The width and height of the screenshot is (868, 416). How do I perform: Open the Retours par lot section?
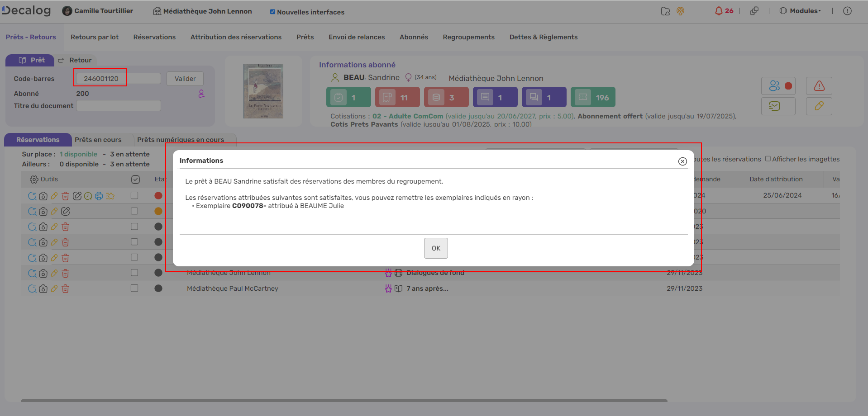pyautogui.click(x=94, y=37)
